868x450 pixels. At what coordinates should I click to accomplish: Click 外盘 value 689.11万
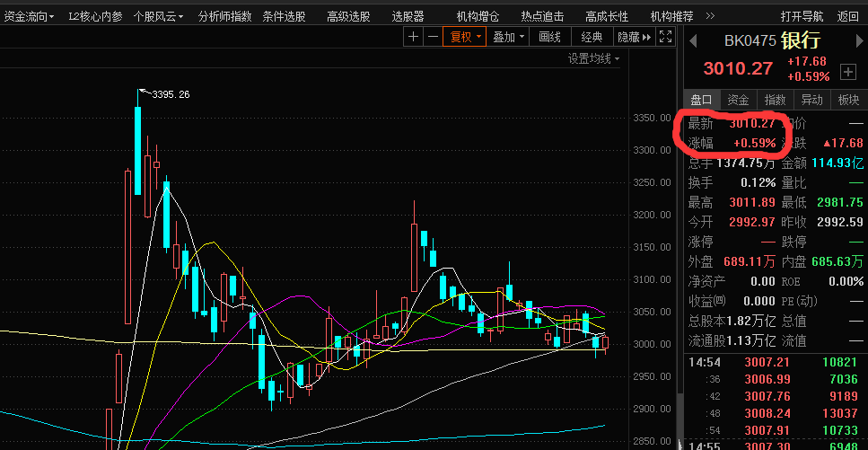tap(750, 261)
